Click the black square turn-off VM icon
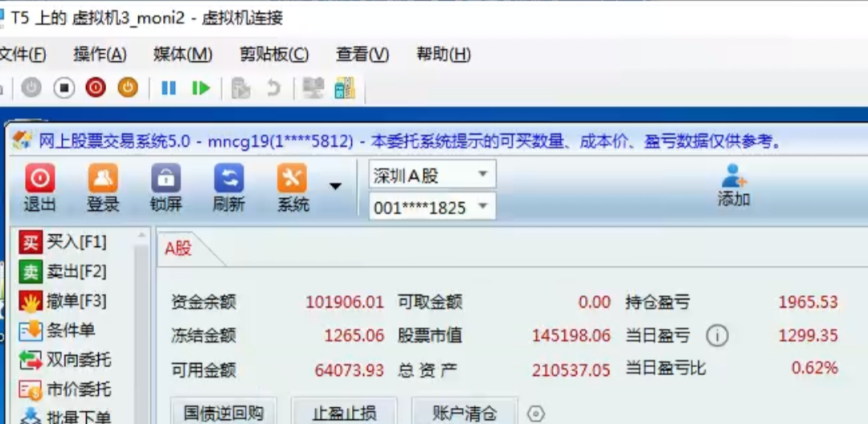 pos(64,88)
